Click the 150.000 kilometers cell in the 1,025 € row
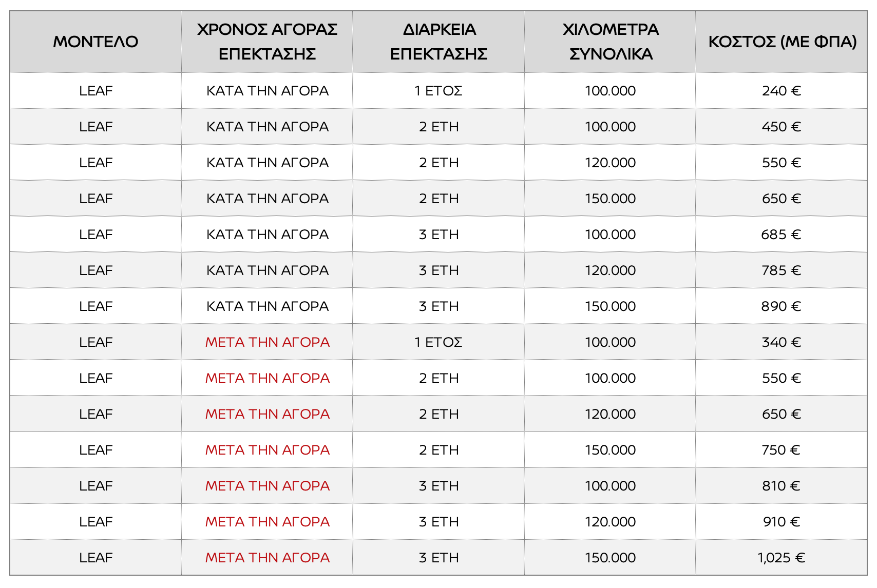 pyautogui.click(x=610, y=558)
